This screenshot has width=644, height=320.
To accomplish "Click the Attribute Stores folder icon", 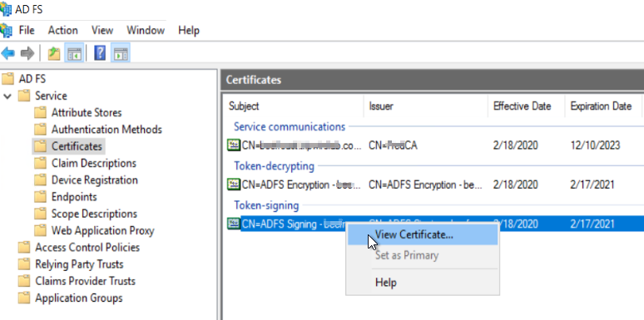I will click(x=40, y=112).
